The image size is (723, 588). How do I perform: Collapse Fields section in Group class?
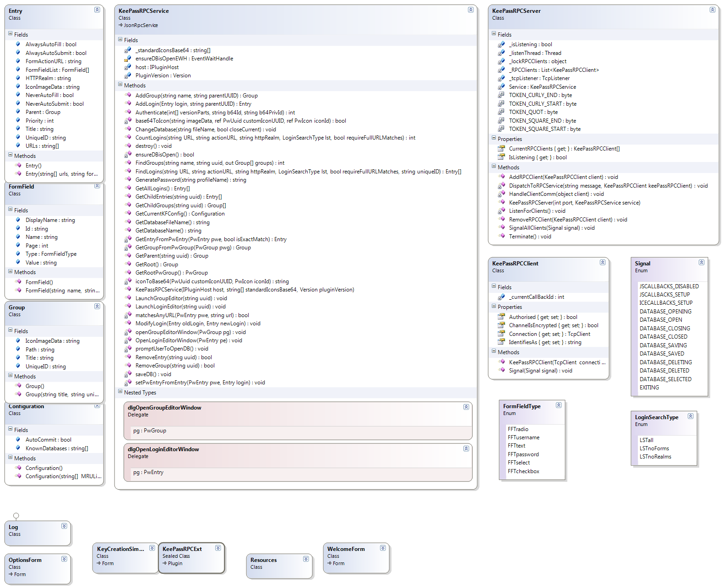click(10, 330)
